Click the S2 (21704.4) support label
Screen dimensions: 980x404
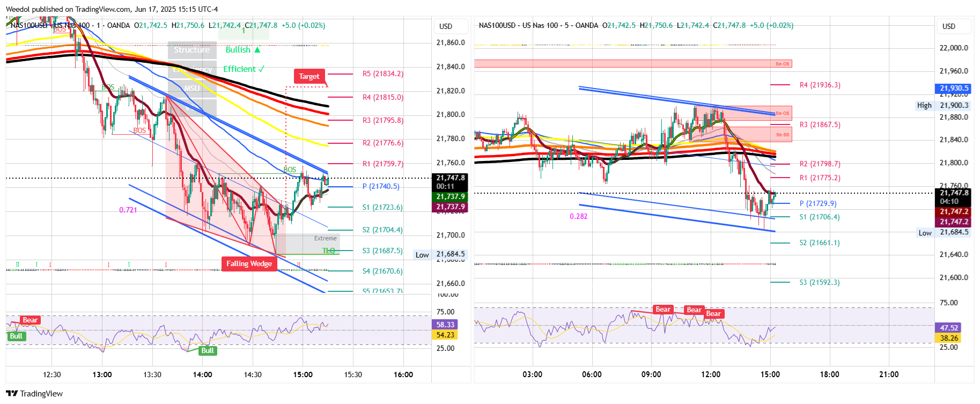[x=382, y=230]
